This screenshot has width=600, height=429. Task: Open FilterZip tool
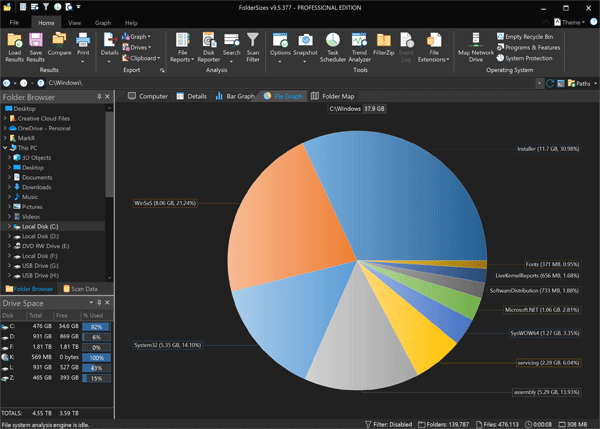(383, 45)
